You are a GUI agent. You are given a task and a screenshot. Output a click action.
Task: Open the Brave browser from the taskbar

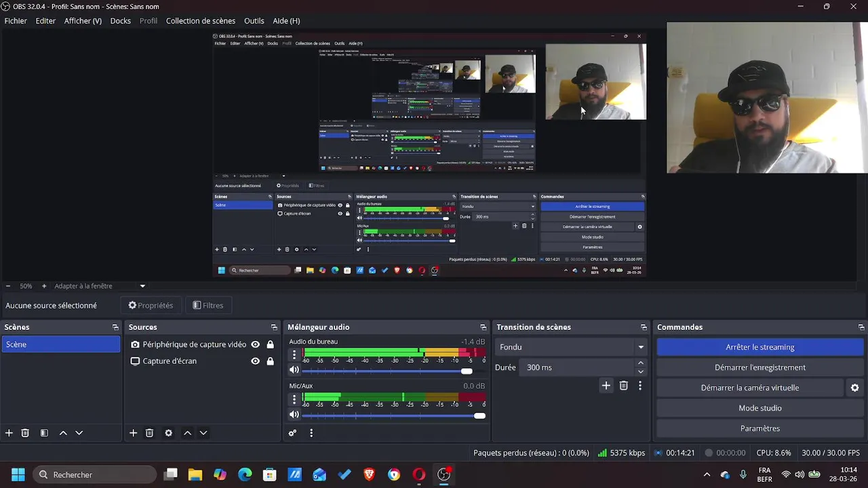[369, 474]
